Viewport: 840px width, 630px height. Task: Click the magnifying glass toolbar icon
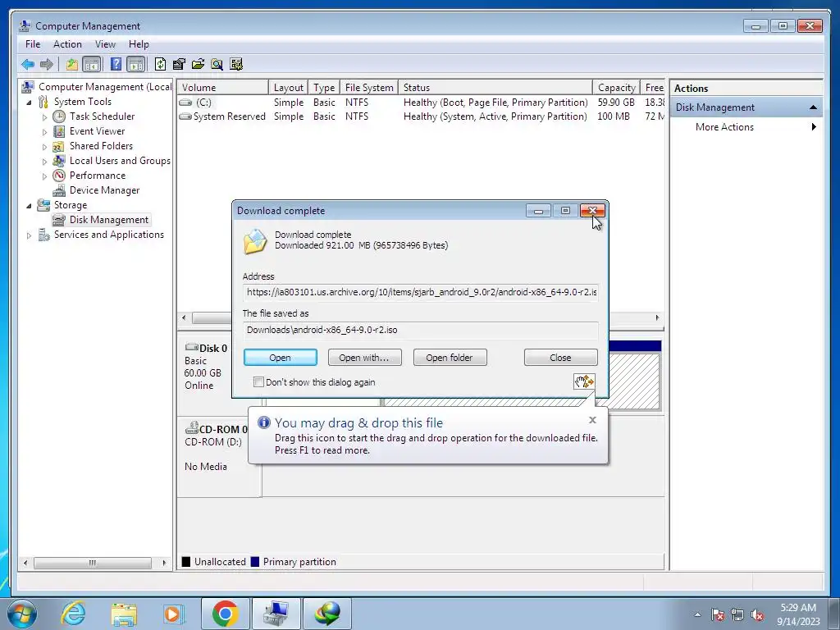[x=217, y=64]
